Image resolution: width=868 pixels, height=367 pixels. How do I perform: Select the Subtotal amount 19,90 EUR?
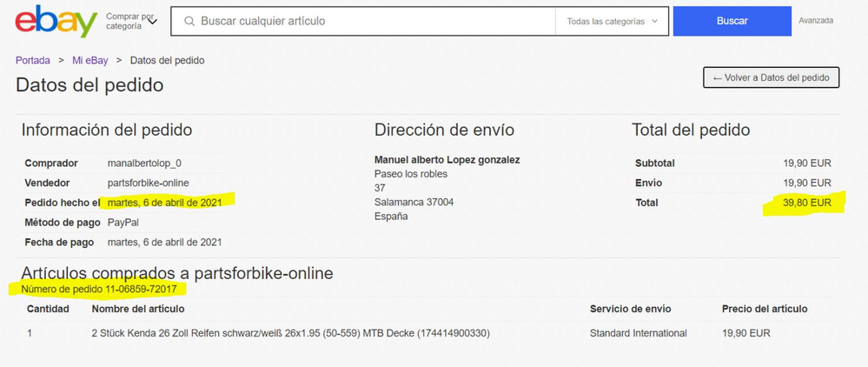pos(807,163)
